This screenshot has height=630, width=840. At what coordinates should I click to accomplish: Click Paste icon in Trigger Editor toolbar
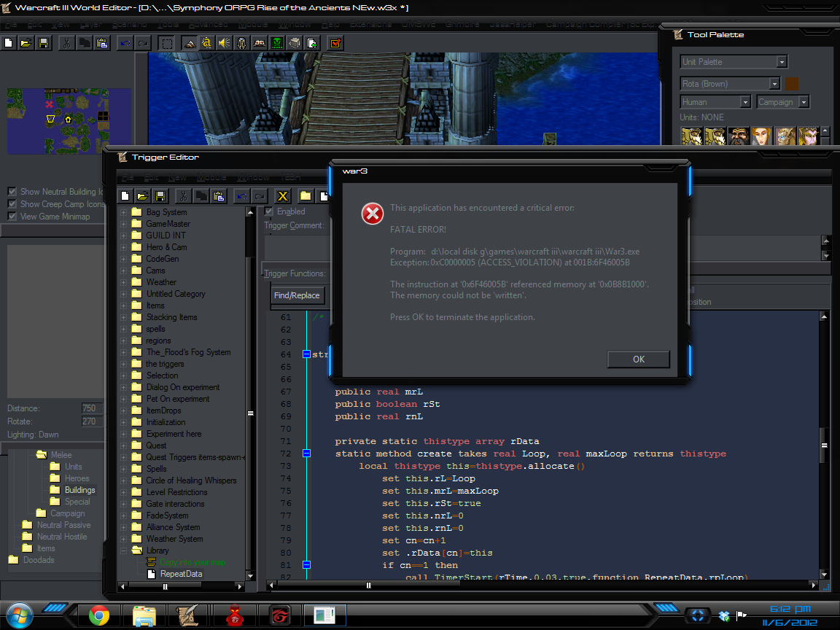219,196
